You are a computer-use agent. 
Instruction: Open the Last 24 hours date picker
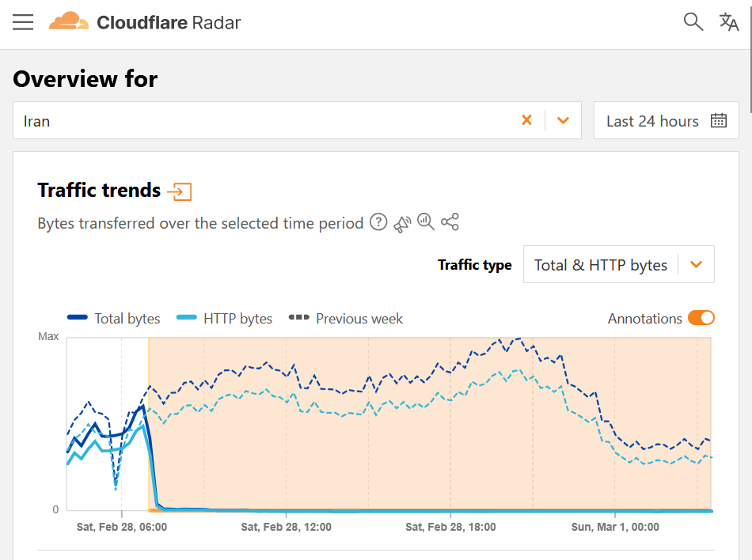pyautogui.click(x=667, y=120)
